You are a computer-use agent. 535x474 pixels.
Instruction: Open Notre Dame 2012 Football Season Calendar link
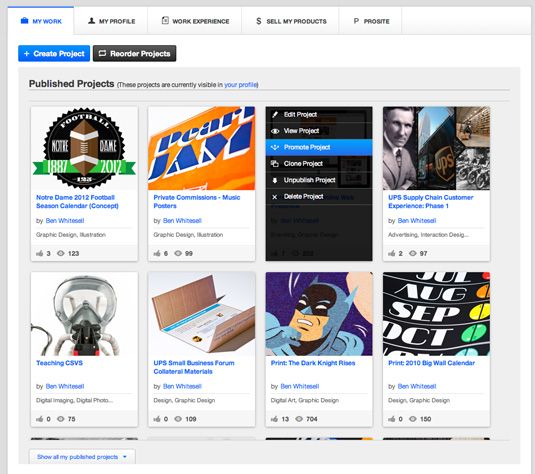(x=77, y=201)
